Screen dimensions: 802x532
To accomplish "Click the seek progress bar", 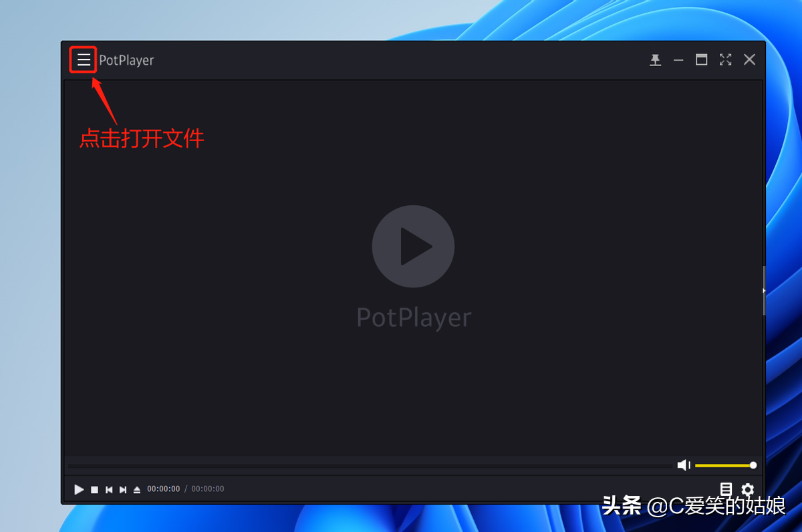I will [x=370, y=465].
